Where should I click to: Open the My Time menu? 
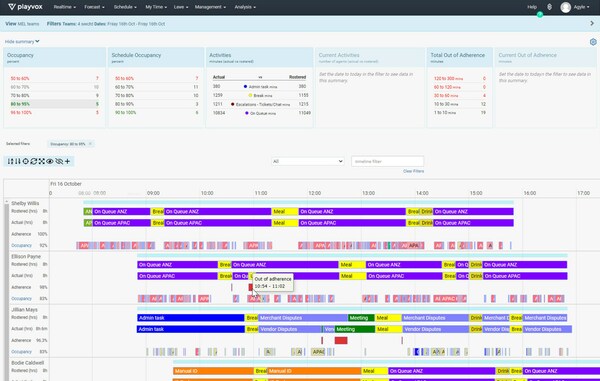pos(156,7)
